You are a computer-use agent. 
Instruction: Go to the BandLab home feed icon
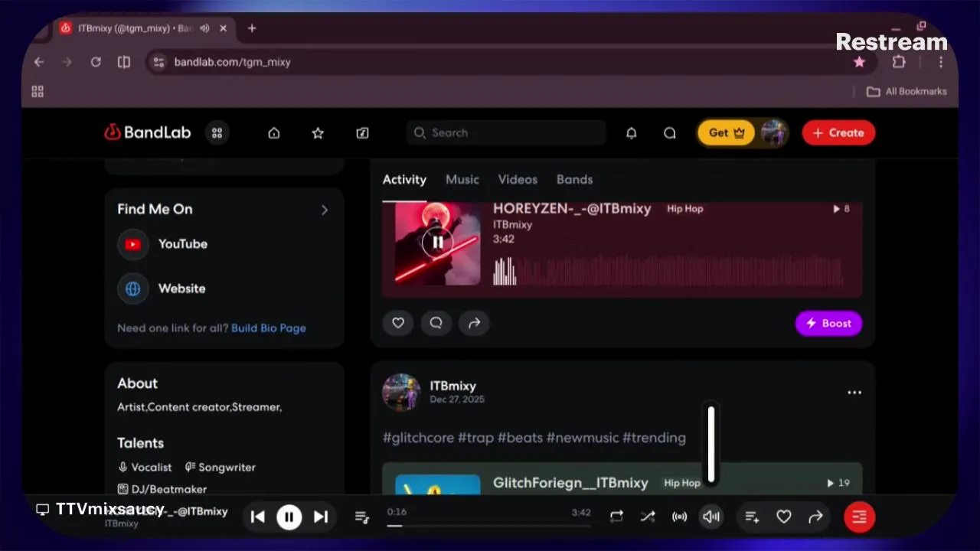click(274, 133)
